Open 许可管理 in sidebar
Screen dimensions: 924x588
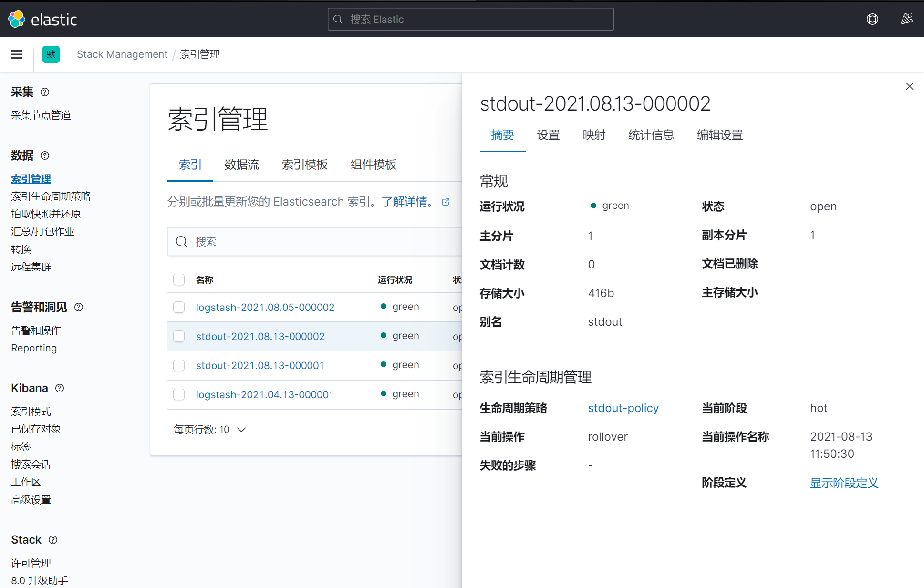(x=31, y=563)
